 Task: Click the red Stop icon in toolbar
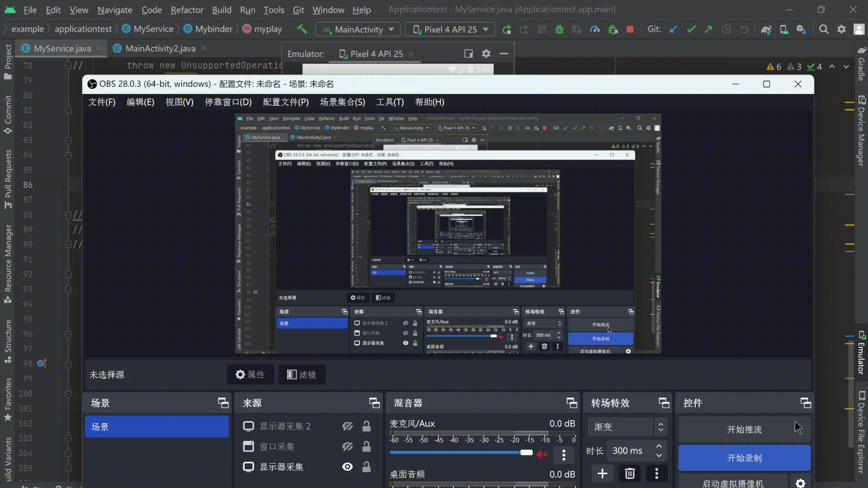(x=630, y=29)
